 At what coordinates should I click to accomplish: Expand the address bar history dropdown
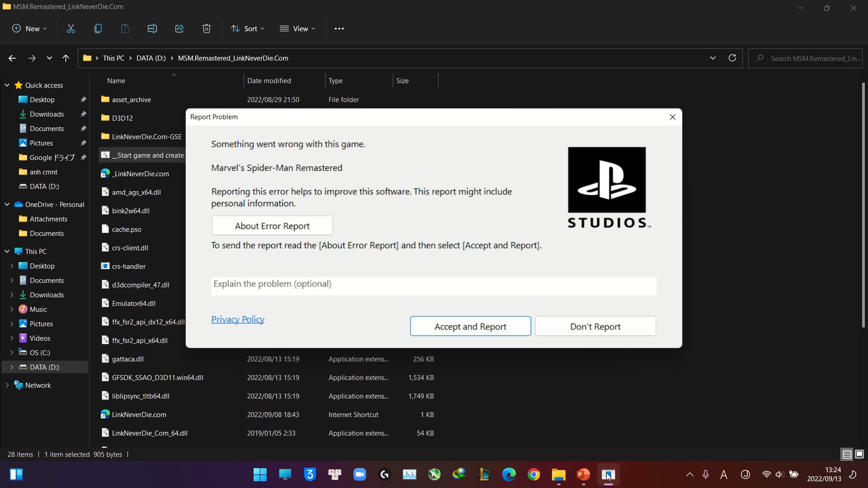coord(713,58)
